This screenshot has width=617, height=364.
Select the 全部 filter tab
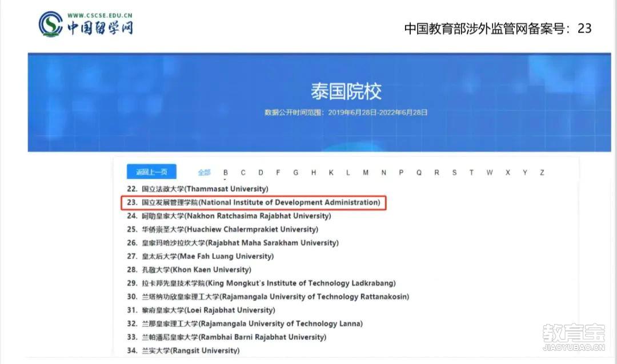tap(204, 172)
